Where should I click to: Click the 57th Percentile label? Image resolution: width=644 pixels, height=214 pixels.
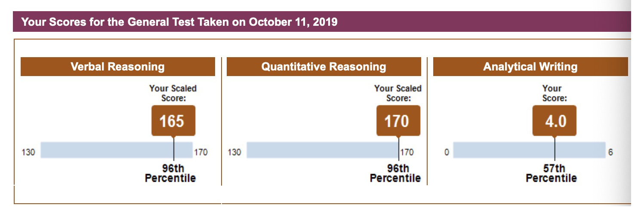(551, 173)
